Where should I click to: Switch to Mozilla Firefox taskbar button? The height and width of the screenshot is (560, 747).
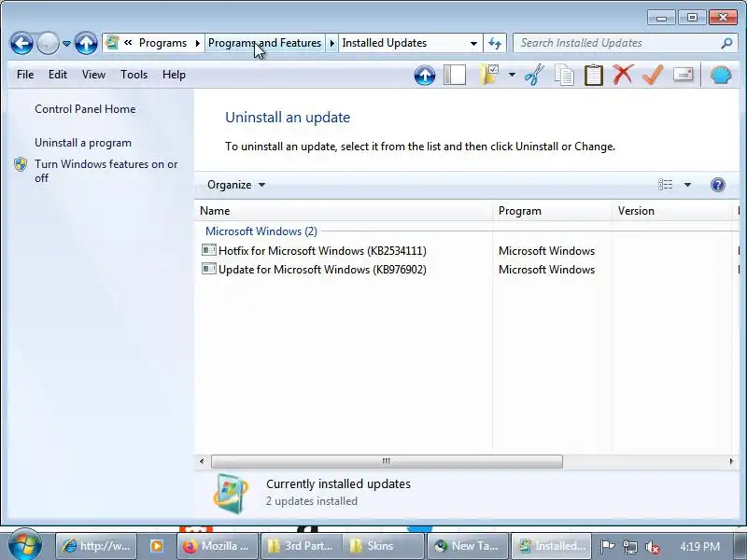(x=218, y=546)
